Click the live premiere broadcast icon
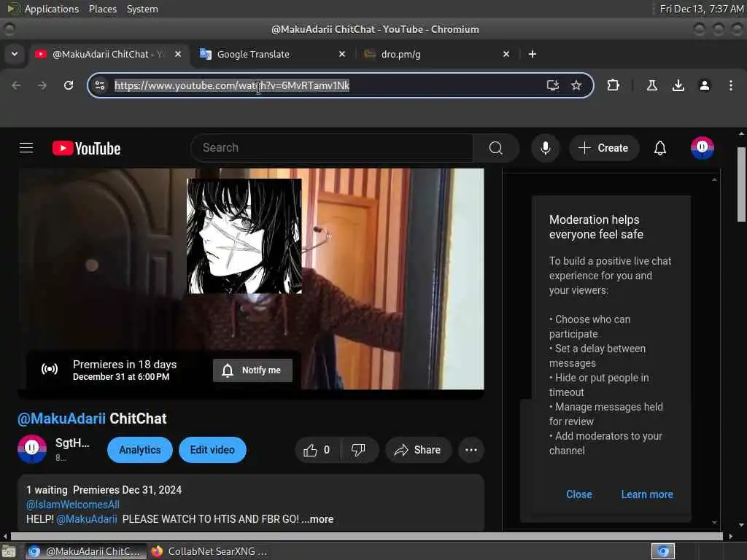 point(50,369)
